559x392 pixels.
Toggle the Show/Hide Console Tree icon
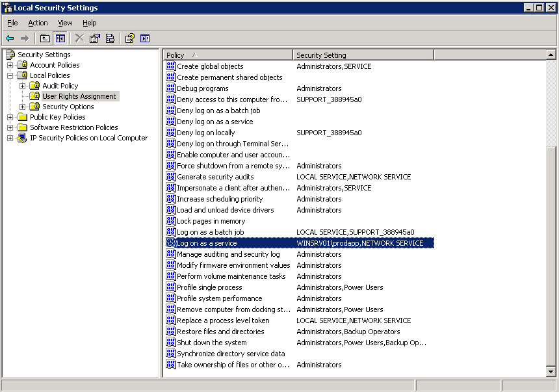tap(60, 38)
